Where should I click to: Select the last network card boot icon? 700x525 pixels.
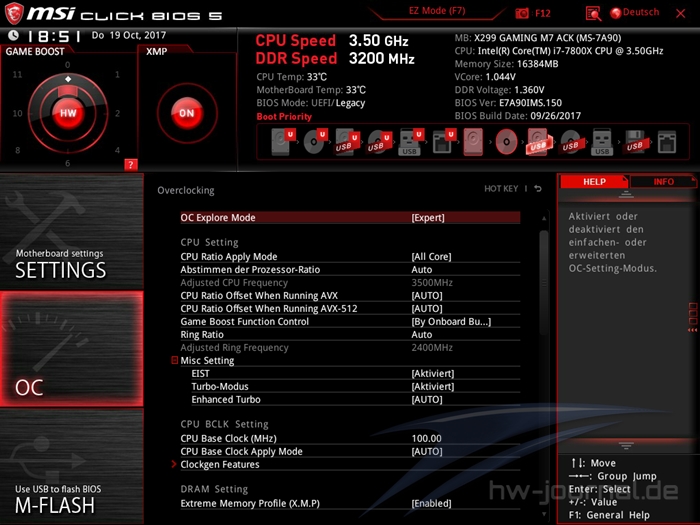[x=667, y=142]
